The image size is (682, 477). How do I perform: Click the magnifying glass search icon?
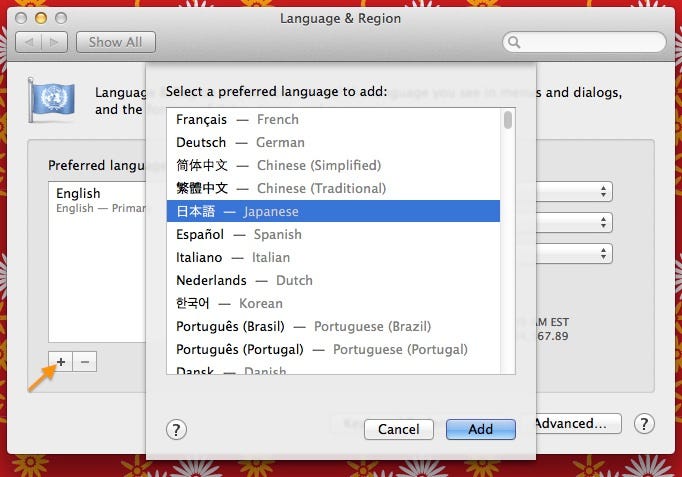point(514,42)
